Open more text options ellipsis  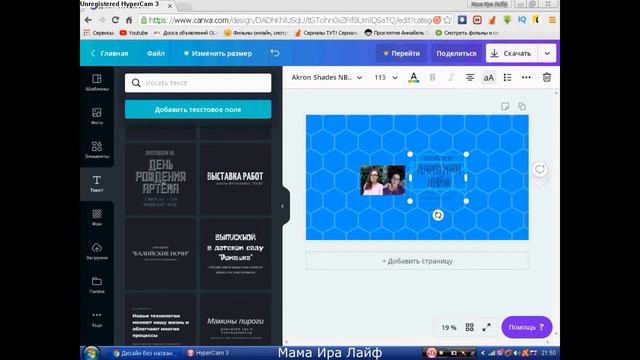tap(526, 78)
